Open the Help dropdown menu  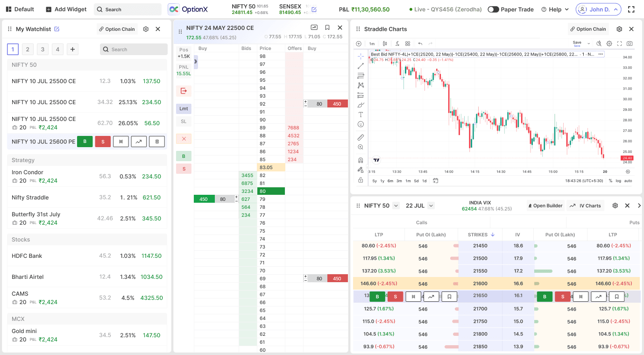click(x=555, y=9)
